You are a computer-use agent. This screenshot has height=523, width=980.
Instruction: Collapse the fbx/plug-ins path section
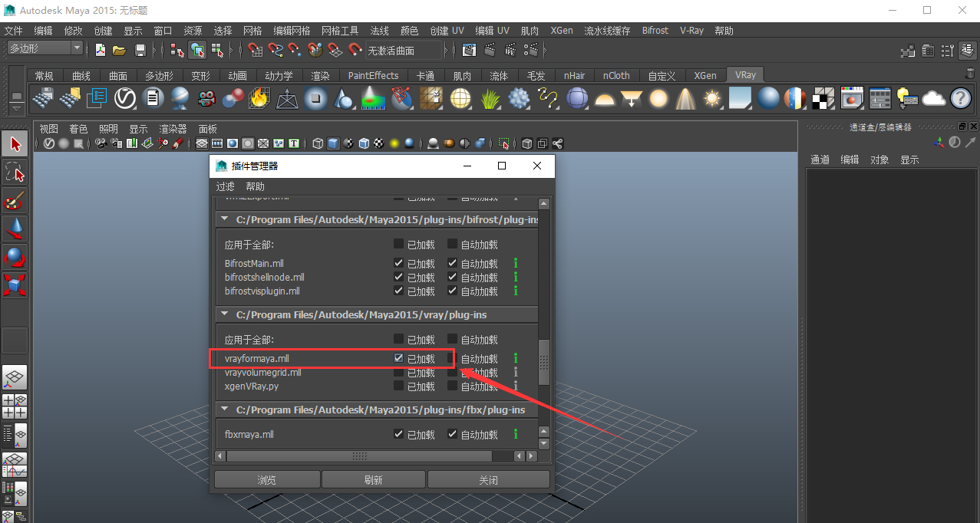tap(225, 410)
